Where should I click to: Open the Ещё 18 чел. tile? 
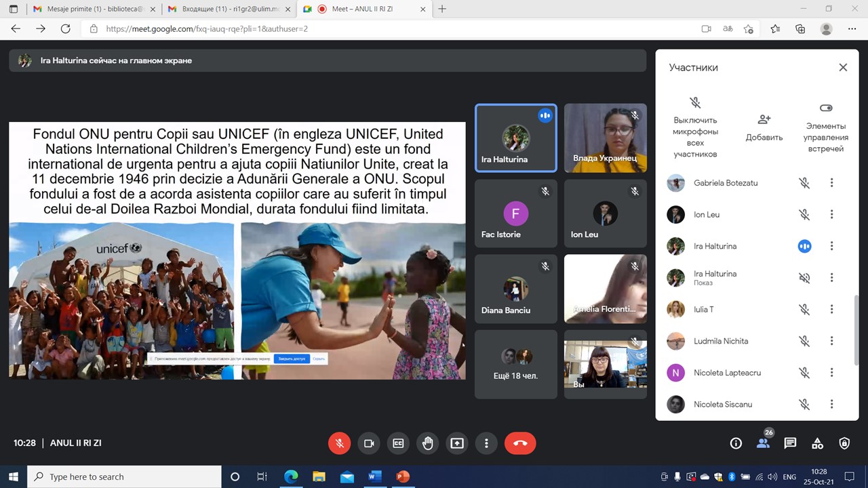pyautogui.click(x=516, y=364)
